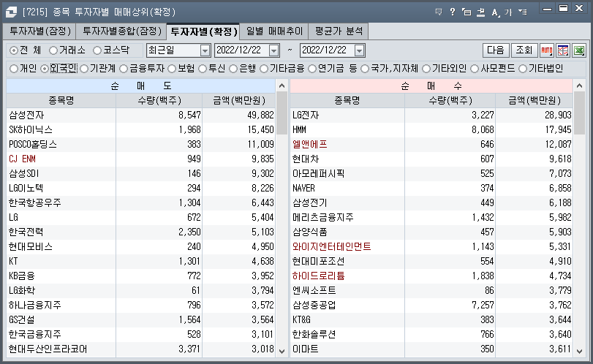This screenshot has width=593, height=364.
Task: Click the font size A icon
Action: pos(495,12)
